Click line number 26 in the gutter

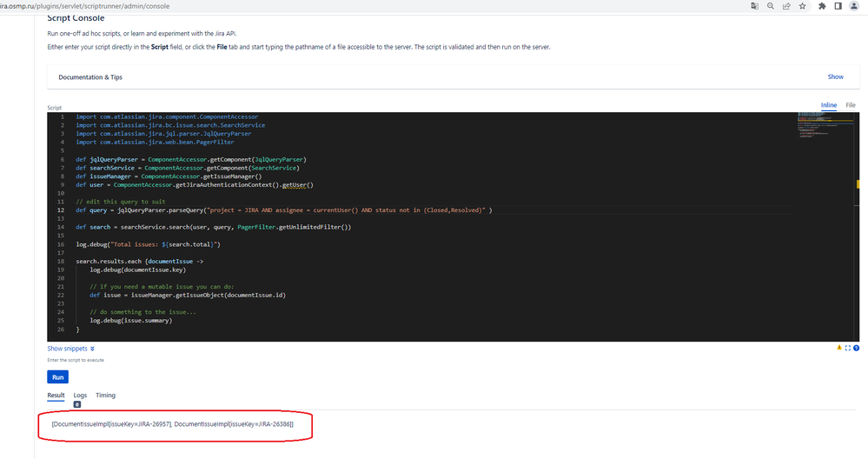61,329
